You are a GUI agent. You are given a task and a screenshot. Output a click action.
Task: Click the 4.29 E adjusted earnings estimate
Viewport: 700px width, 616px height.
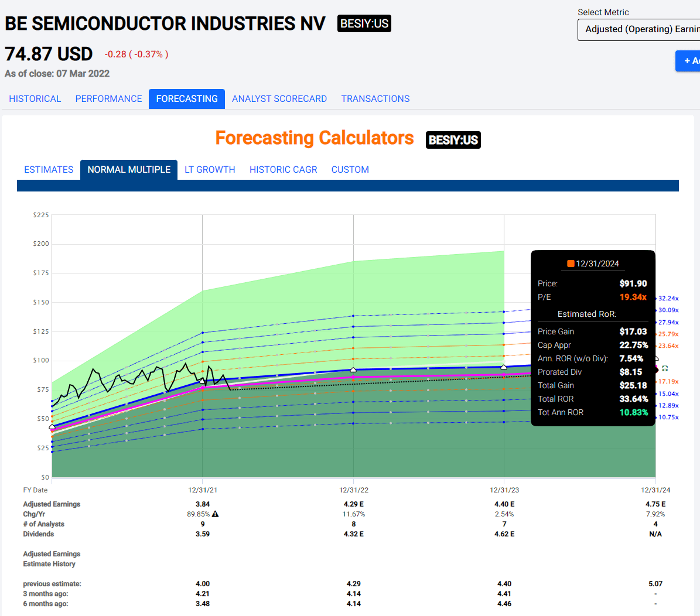click(354, 504)
